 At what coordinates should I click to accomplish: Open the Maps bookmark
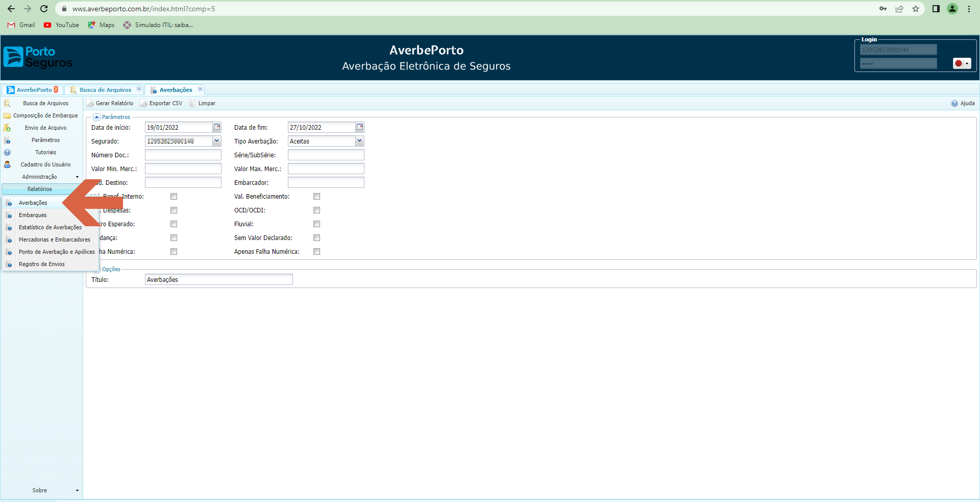pyautogui.click(x=101, y=25)
